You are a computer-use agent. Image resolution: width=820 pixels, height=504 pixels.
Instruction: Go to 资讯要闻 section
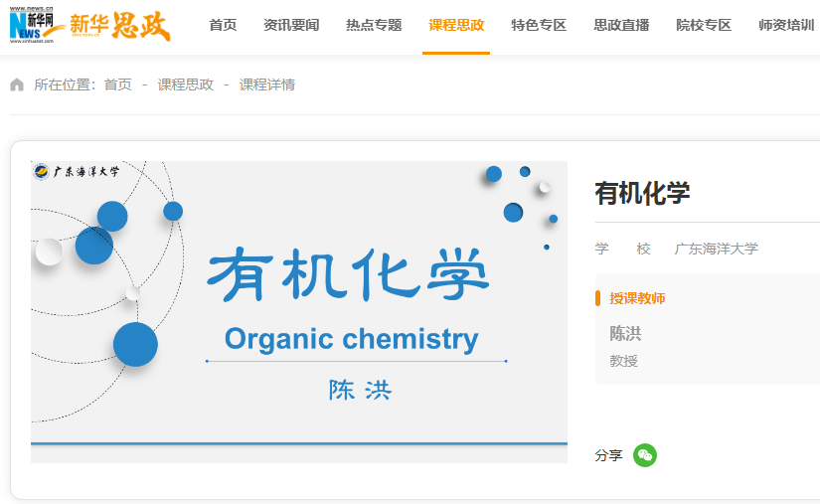pyautogui.click(x=291, y=25)
